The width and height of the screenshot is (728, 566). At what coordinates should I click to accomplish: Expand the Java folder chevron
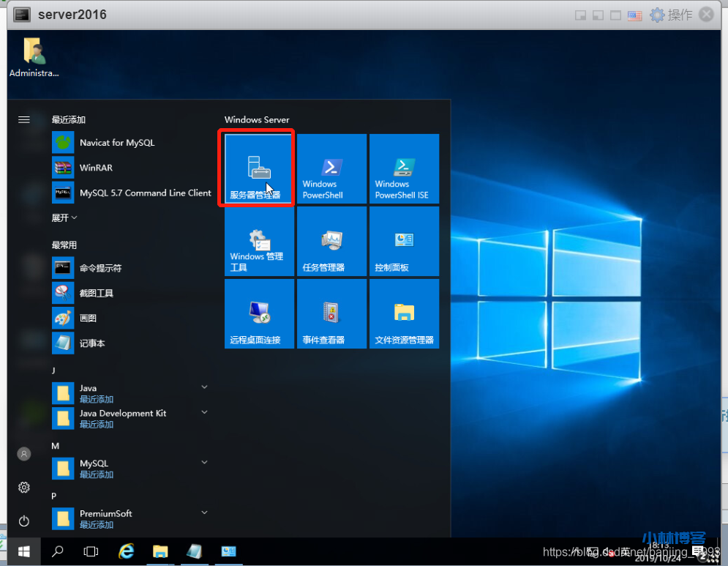(x=204, y=387)
